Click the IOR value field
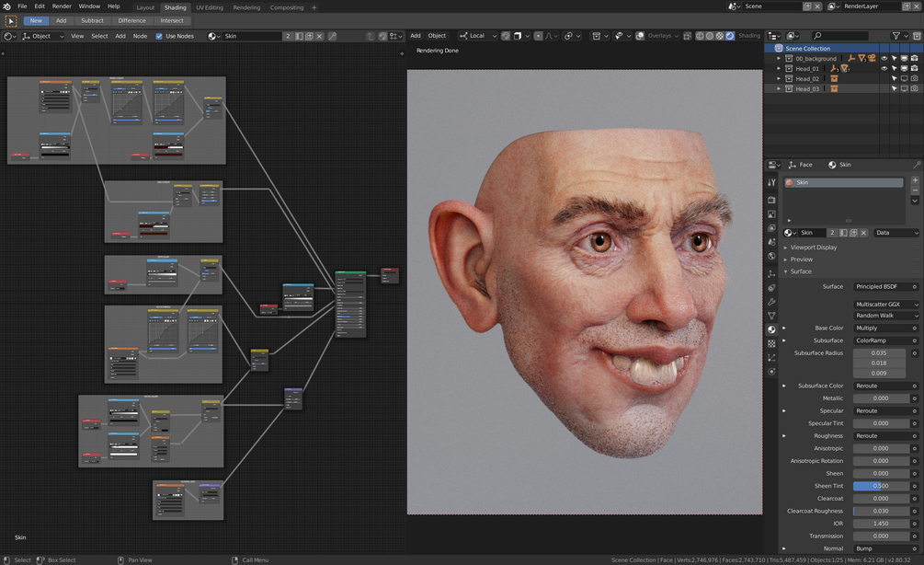 (881, 524)
